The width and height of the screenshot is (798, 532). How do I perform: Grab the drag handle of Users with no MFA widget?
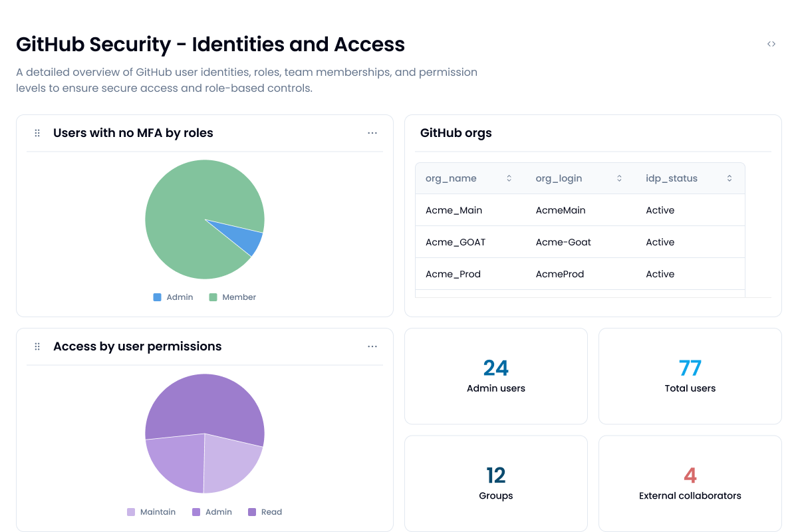[x=37, y=133]
